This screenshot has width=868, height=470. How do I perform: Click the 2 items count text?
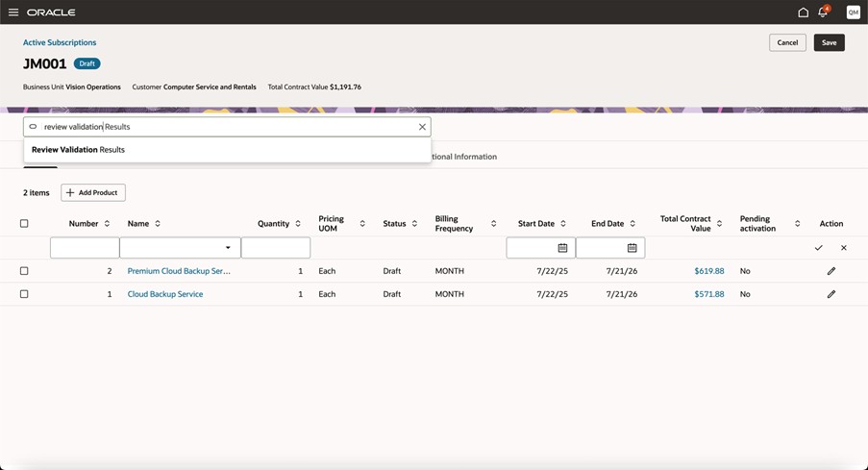pyautogui.click(x=36, y=192)
